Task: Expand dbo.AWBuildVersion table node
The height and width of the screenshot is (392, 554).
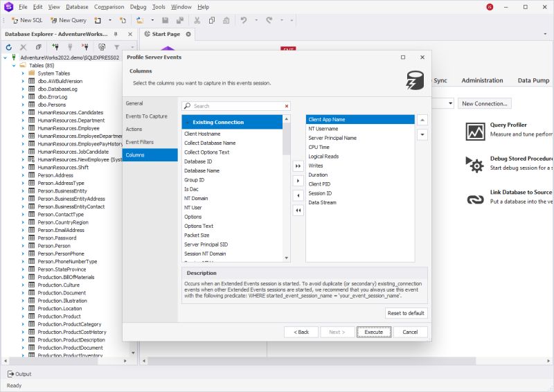Action: pyautogui.click(x=23, y=81)
